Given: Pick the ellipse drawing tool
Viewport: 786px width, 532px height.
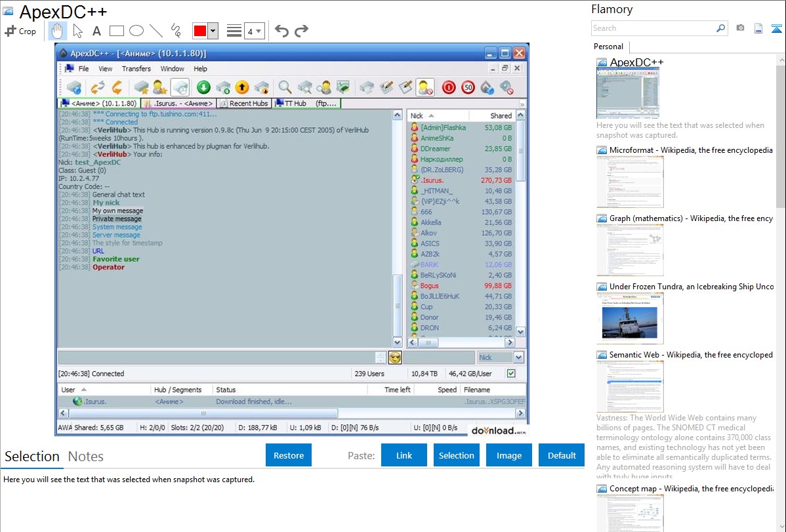Looking at the screenshot, I should coord(136,31).
